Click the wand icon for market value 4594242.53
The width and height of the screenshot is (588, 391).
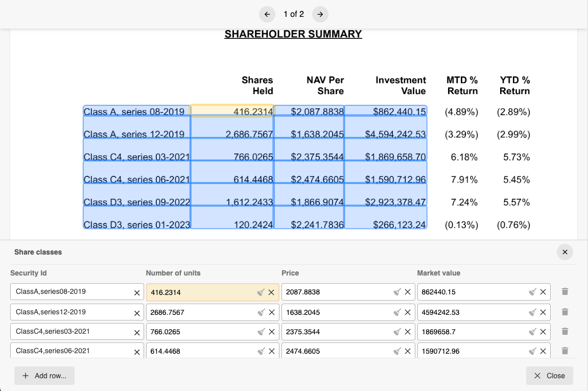pos(533,312)
